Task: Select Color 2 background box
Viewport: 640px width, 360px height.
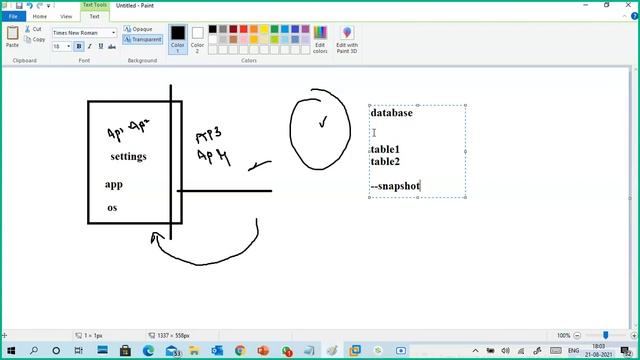Action: click(x=198, y=39)
